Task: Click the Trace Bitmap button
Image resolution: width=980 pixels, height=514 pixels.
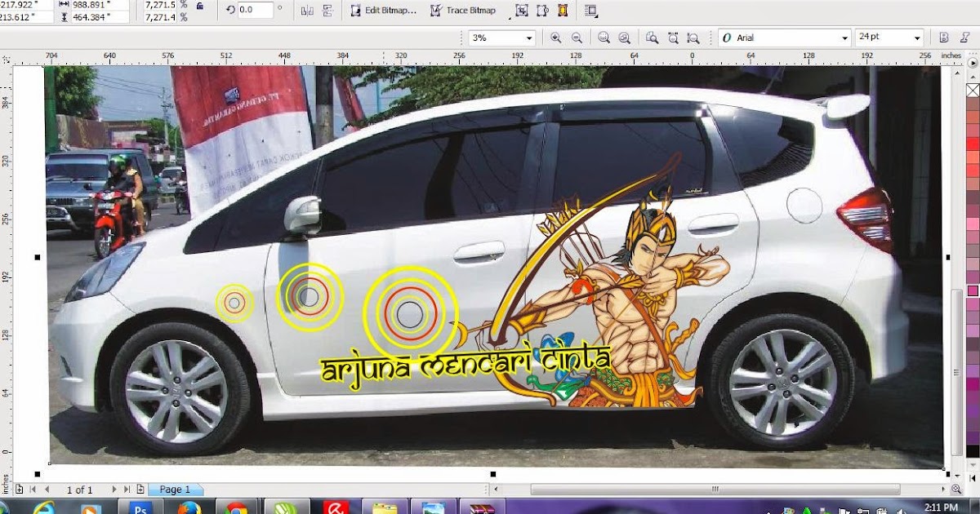Action: [x=462, y=11]
